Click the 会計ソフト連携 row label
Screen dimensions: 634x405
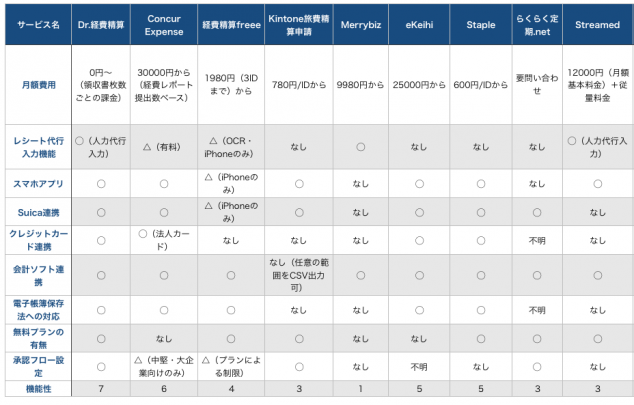pyautogui.click(x=38, y=275)
